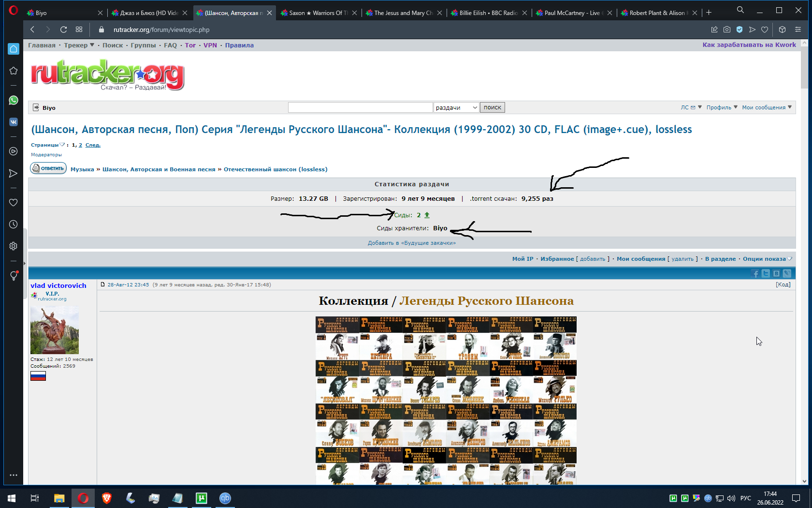Open Extensions cube icon
Image resolution: width=812 pixels, height=508 pixels.
(783, 30)
